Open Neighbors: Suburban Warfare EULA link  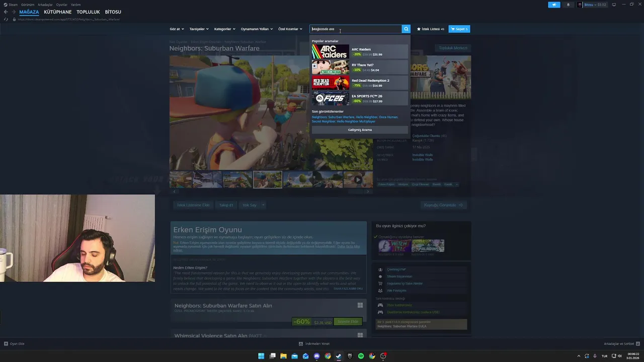pyautogui.click(x=401, y=326)
